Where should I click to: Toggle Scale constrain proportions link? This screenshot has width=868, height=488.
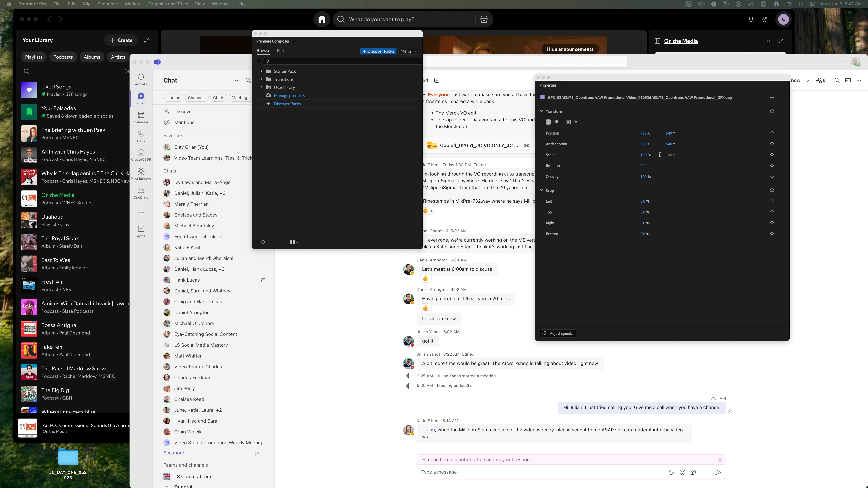click(660, 155)
